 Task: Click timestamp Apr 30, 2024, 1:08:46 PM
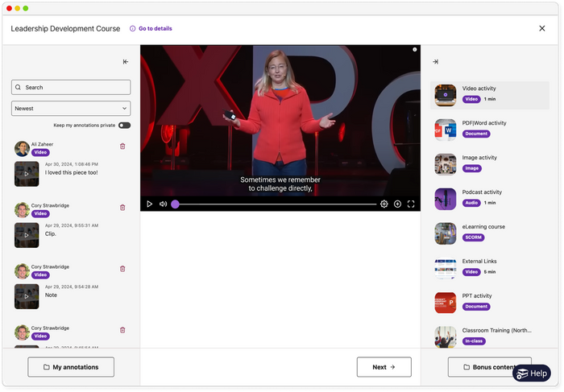pos(72,164)
